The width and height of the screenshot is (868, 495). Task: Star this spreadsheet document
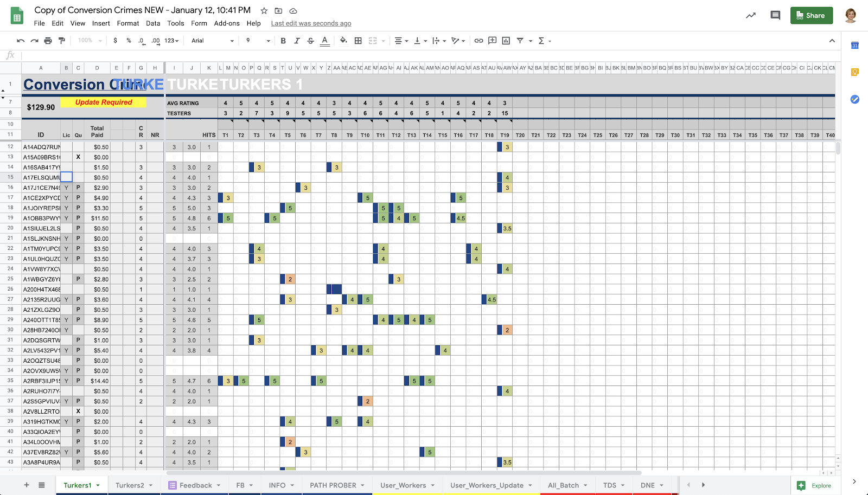point(264,11)
